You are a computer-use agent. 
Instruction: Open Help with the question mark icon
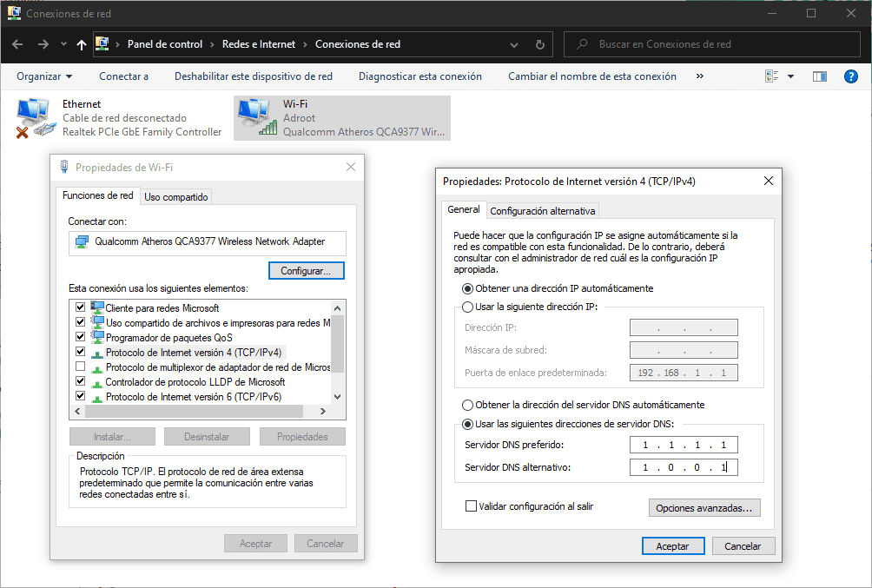pos(851,76)
